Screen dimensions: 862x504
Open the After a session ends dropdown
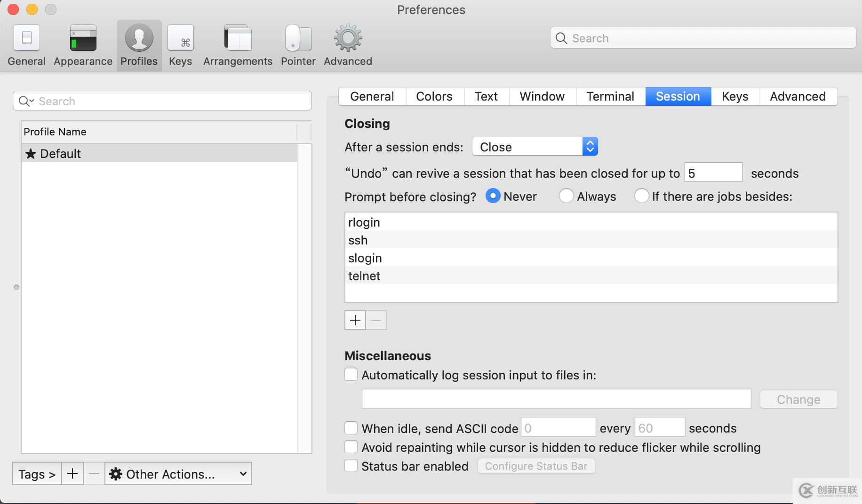[535, 147]
